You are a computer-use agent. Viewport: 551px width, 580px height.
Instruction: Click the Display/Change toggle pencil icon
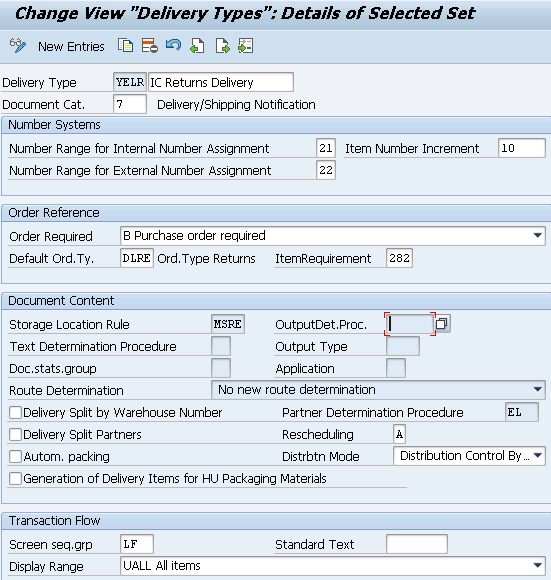[18, 46]
